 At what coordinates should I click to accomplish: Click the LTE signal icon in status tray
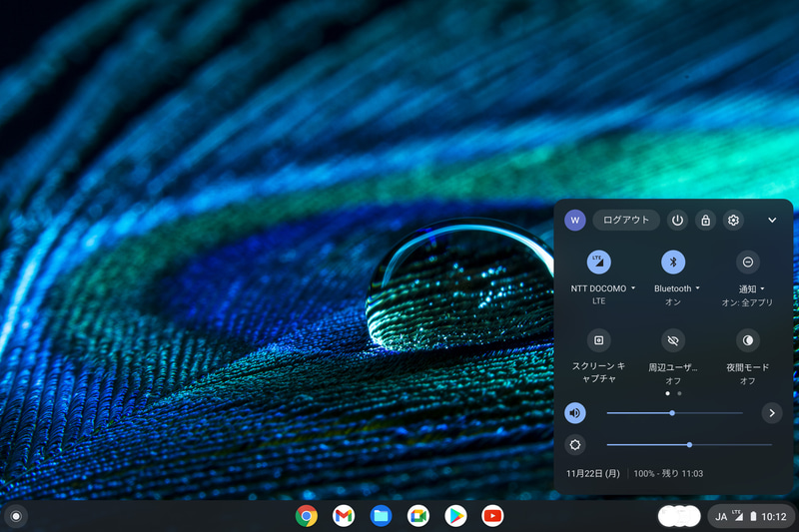737,515
